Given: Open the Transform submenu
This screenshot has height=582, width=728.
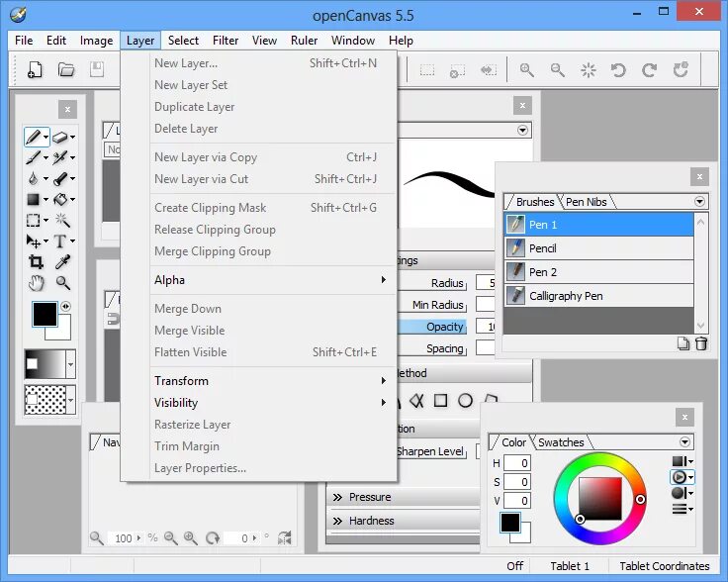Looking at the screenshot, I should (273, 381).
